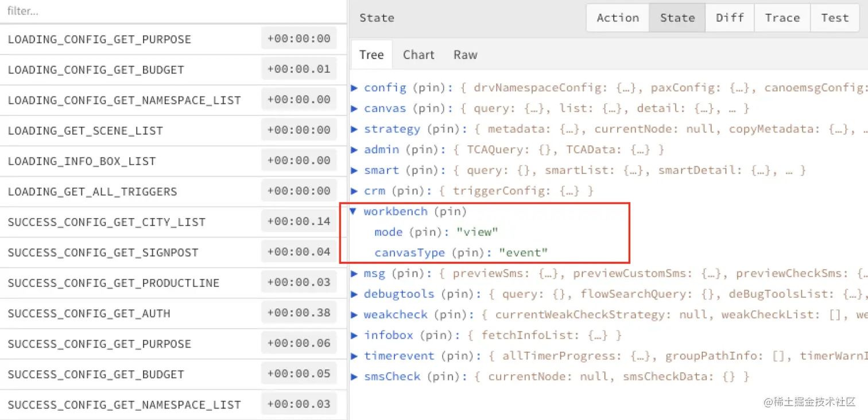Select the LOADING_GET_SCENE_LIST action

(86, 131)
